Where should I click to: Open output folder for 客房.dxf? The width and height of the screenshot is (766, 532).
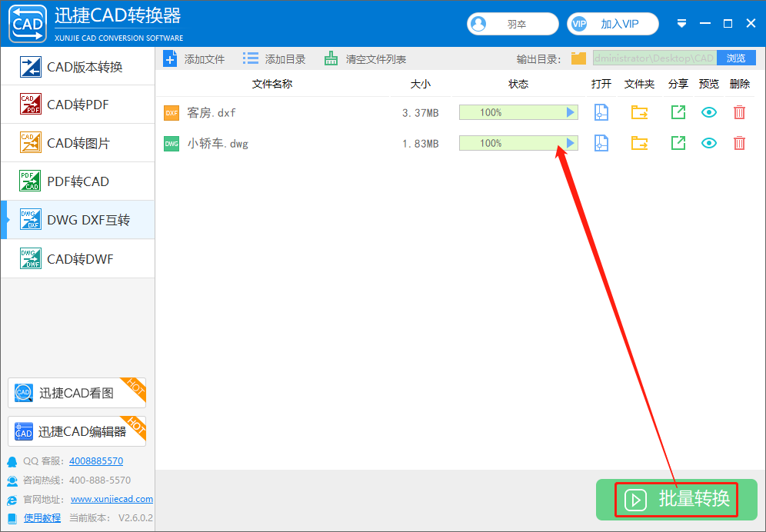click(x=639, y=112)
